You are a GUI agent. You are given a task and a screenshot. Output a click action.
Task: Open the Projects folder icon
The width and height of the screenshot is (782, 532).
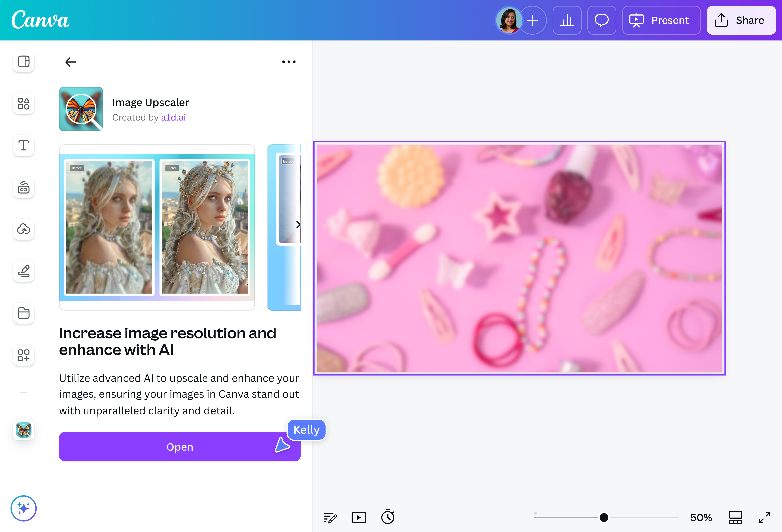24,313
